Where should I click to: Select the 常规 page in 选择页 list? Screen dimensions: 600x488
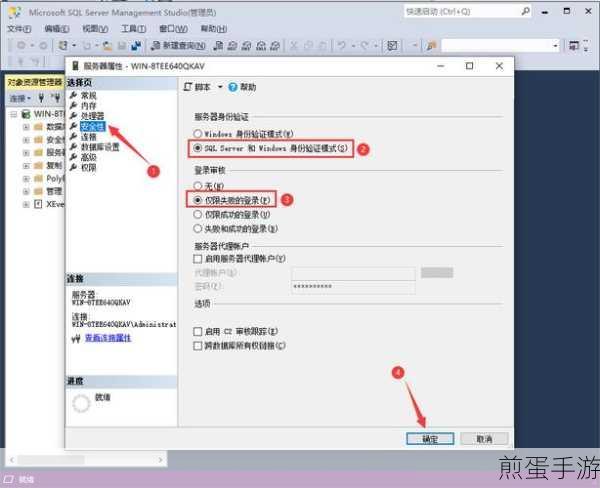coord(89,95)
